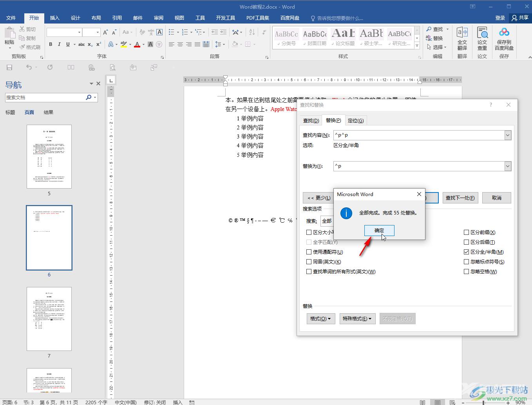Apply superscript formatting
The height and width of the screenshot is (405, 532).
pyautogui.click(x=99, y=44)
